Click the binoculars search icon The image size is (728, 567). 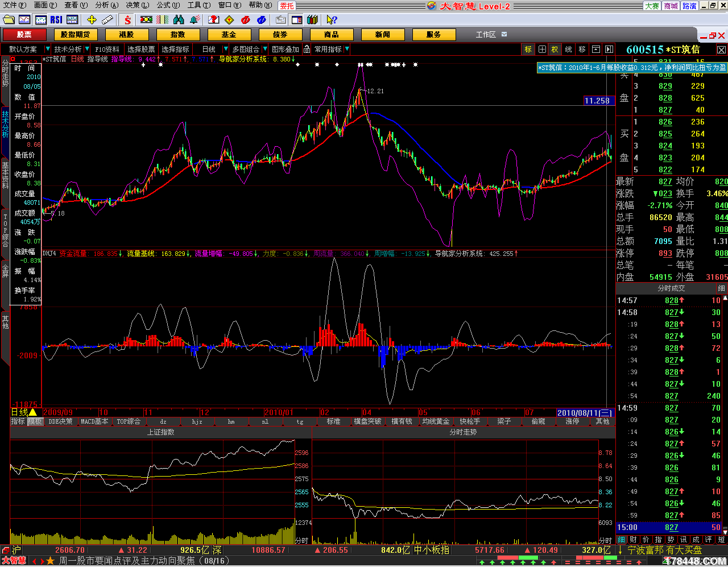[x=179, y=20]
